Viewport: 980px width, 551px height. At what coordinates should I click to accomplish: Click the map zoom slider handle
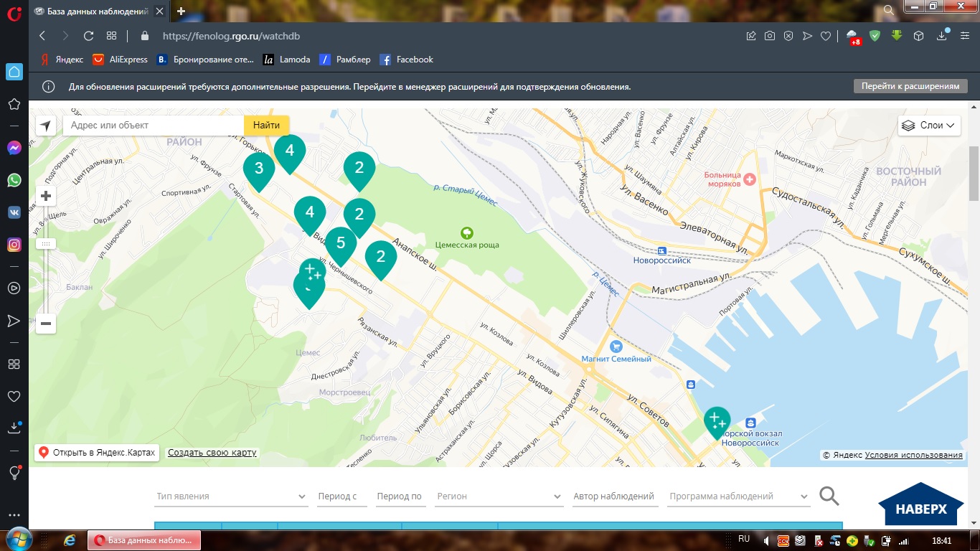click(x=46, y=244)
